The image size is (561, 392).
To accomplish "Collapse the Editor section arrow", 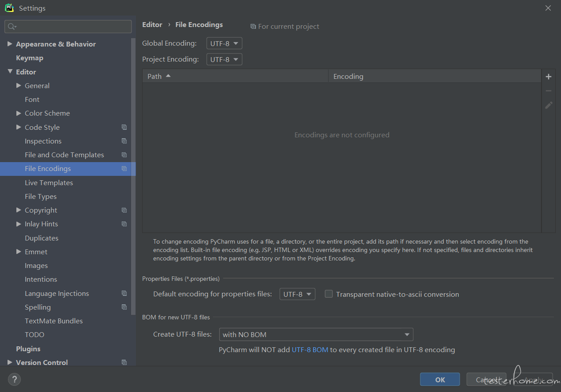I will [x=10, y=72].
